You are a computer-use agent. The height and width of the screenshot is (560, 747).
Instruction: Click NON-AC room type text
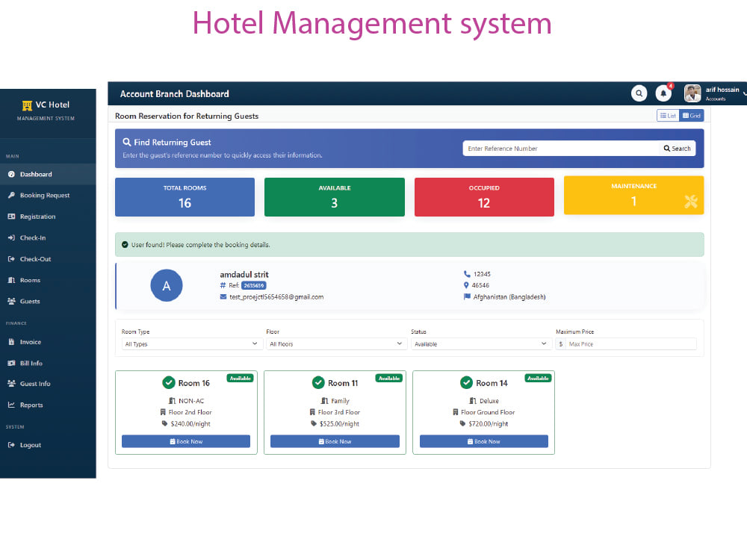[x=191, y=401]
